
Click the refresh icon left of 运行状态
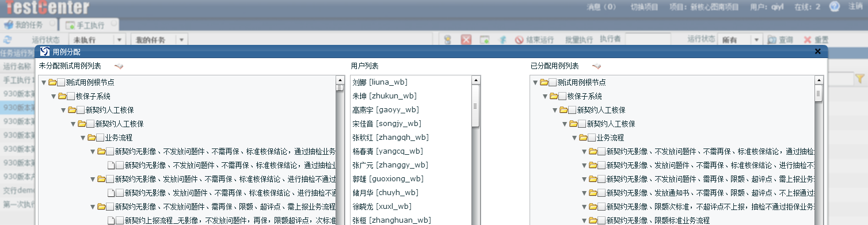tap(7, 40)
